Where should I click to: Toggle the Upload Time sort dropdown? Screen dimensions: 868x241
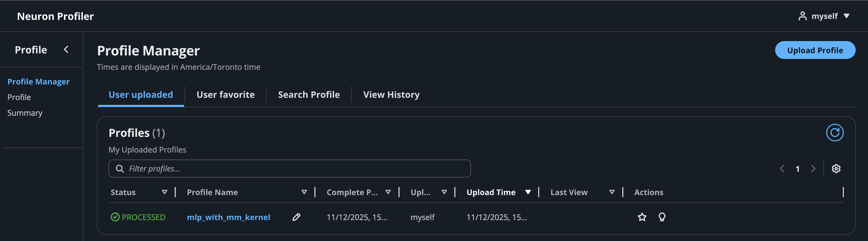coord(528,192)
